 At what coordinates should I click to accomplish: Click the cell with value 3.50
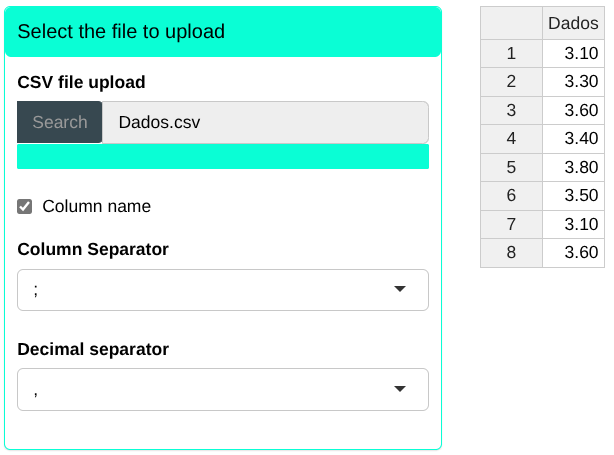click(573, 196)
